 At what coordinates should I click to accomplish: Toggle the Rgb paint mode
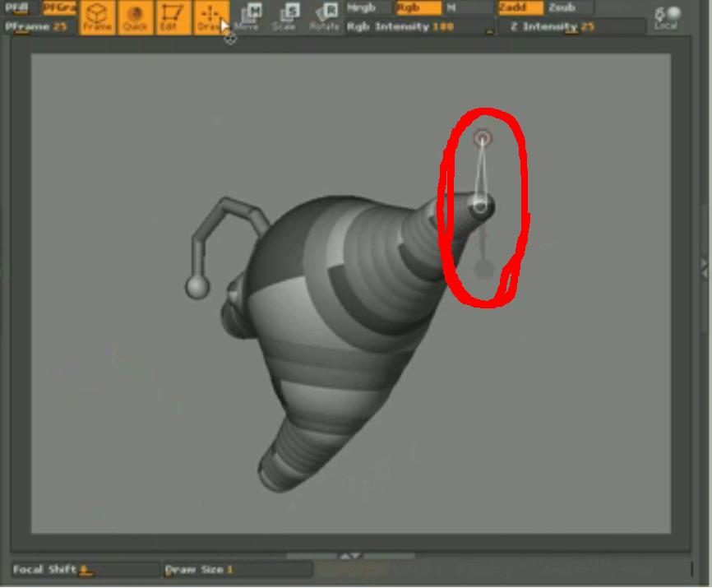(x=417, y=8)
